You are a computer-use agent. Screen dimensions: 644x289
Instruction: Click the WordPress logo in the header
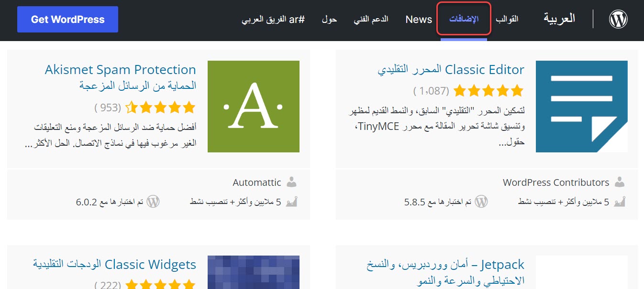click(618, 19)
